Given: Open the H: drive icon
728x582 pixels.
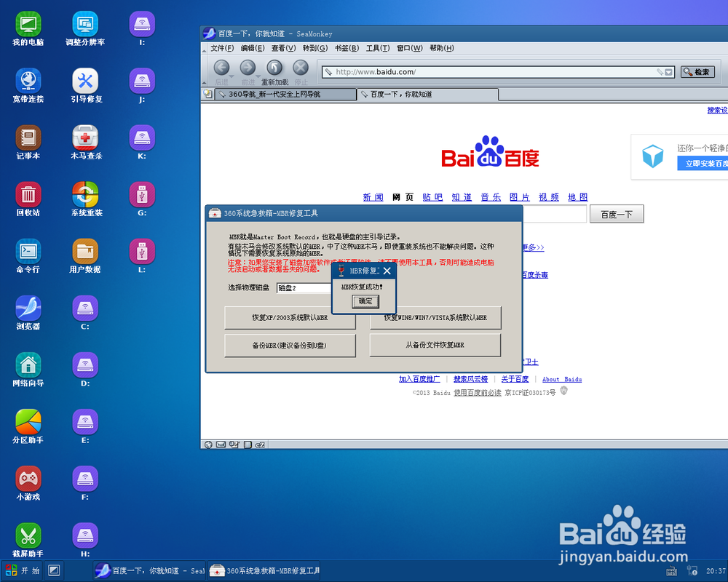Looking at the screenshot, I should click(85, 540).
